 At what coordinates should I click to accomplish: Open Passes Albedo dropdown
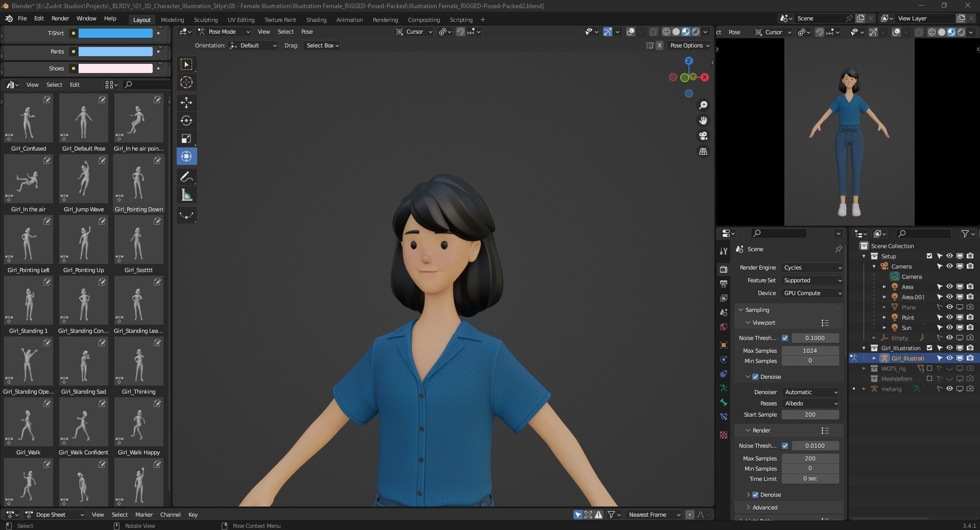(810, 403)
